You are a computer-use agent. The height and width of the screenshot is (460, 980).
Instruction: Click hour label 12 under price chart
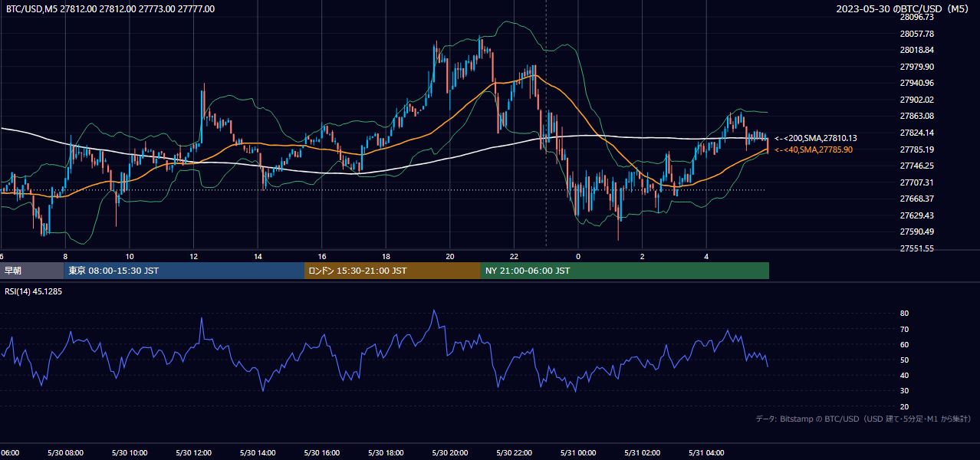click(194, 257)
